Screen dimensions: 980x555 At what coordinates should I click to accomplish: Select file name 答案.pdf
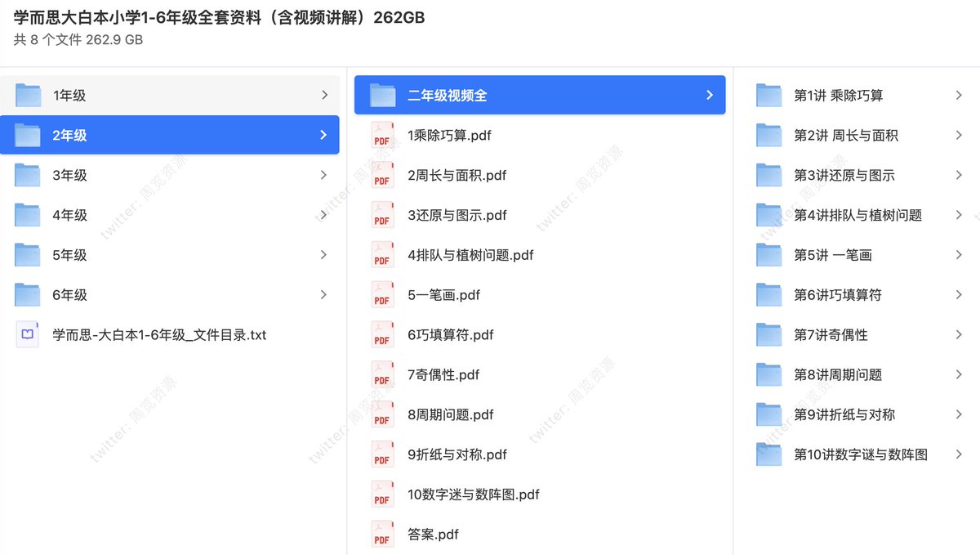pos(433,535)
